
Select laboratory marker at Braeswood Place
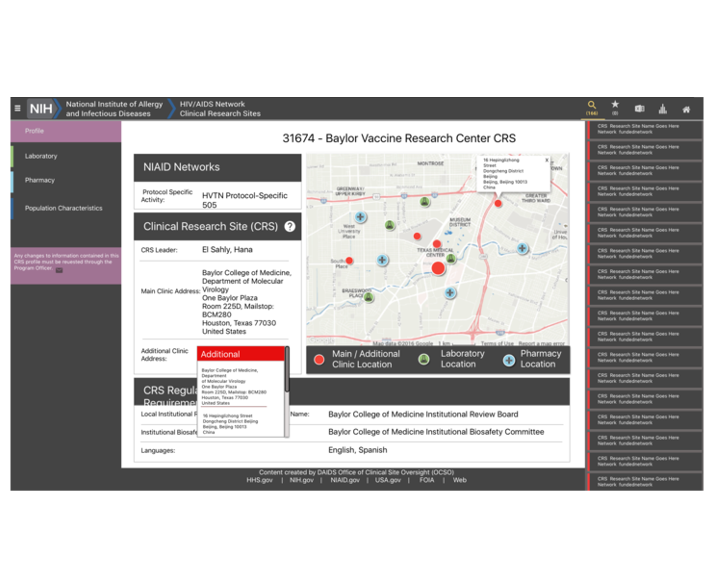point(368,298)
